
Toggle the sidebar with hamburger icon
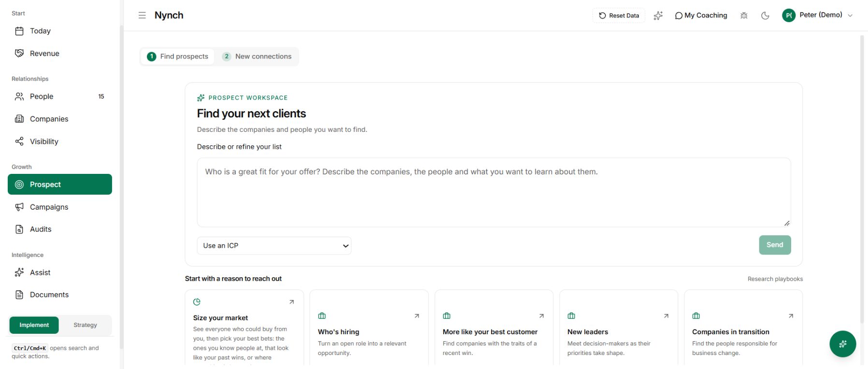142,15
